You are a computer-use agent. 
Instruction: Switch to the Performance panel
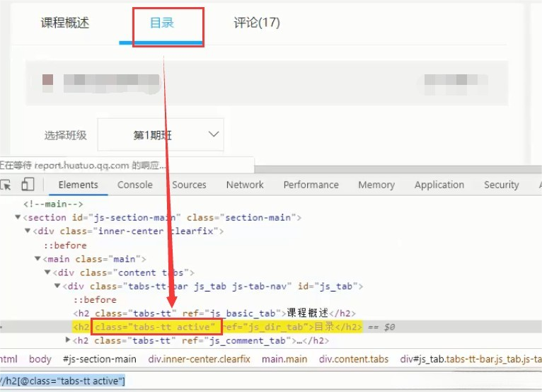311,185
